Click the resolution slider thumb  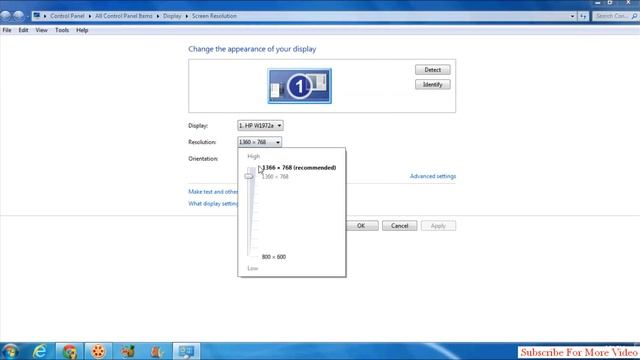pos(249,176)
